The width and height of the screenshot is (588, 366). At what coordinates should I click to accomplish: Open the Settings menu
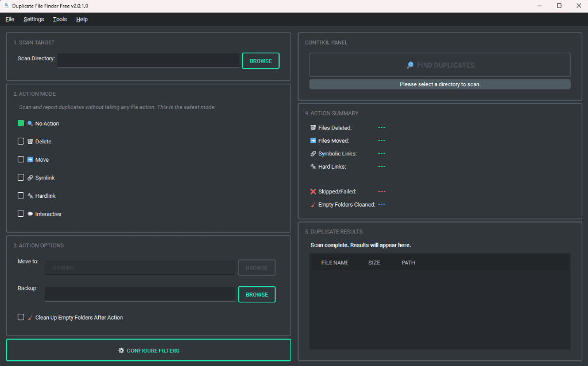click(x=33, y=19)
